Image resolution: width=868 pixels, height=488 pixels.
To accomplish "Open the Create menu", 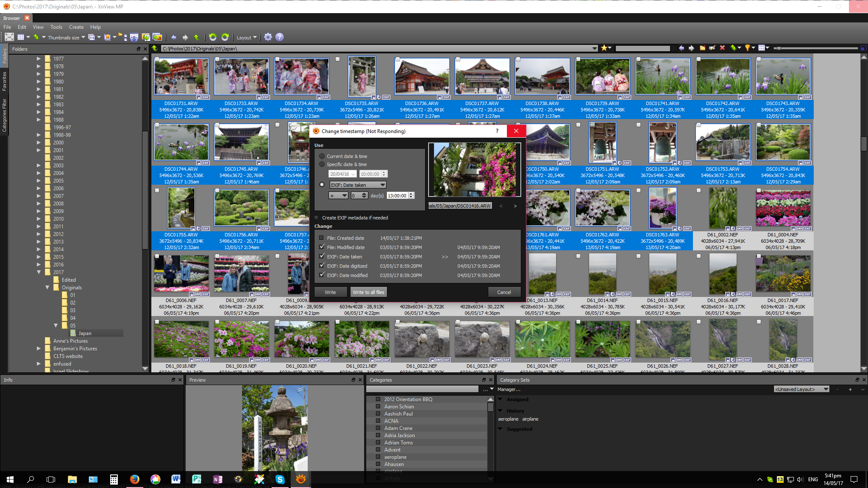I will point(76,27).
